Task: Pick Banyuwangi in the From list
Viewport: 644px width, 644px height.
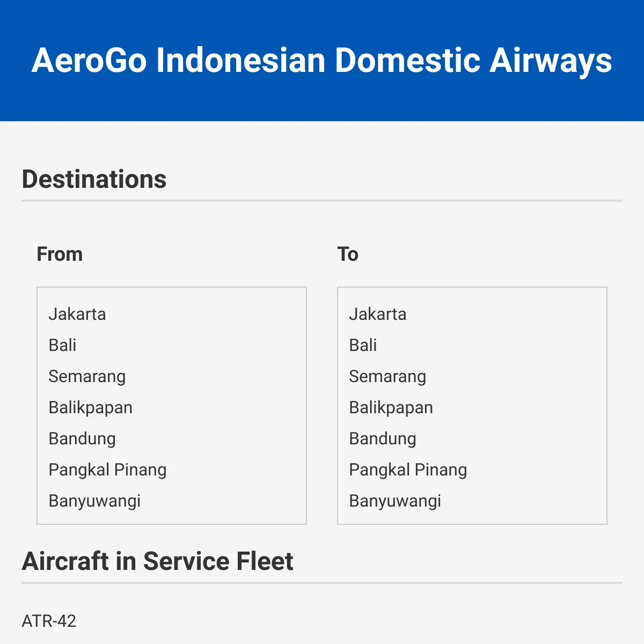Action: (x=172, y=501)
